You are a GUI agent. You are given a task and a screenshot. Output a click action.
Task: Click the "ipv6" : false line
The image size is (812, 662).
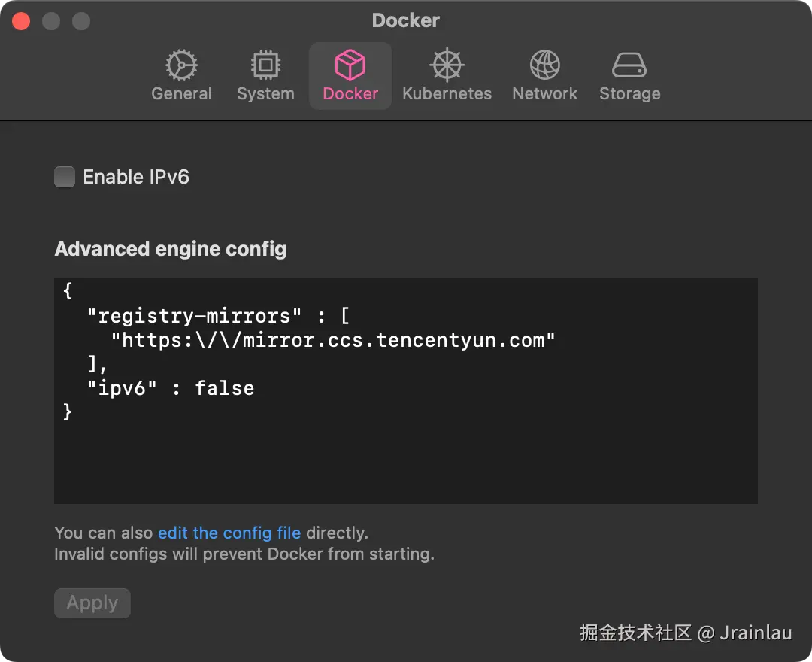pyautogui.click(x=171, y=388)
